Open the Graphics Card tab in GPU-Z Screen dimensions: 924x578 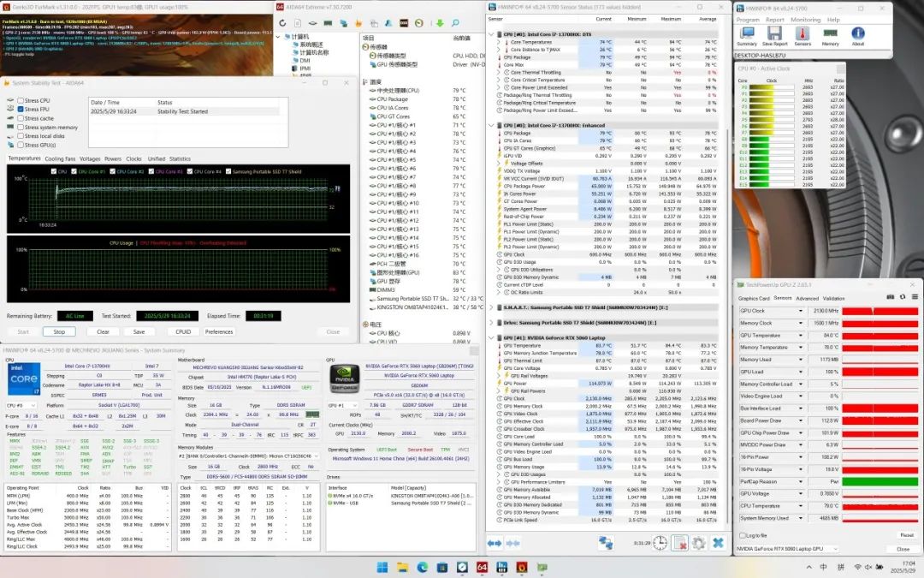click(755, 299)
